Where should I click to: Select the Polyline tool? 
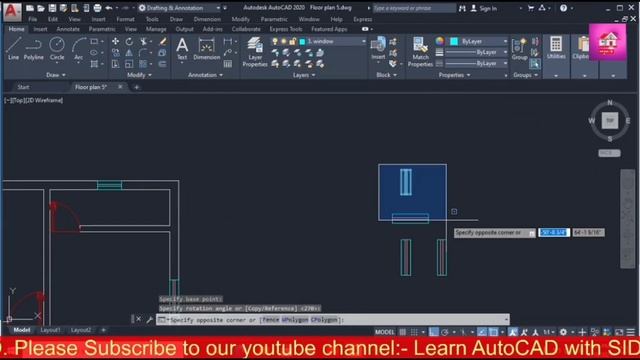point(33,48)
